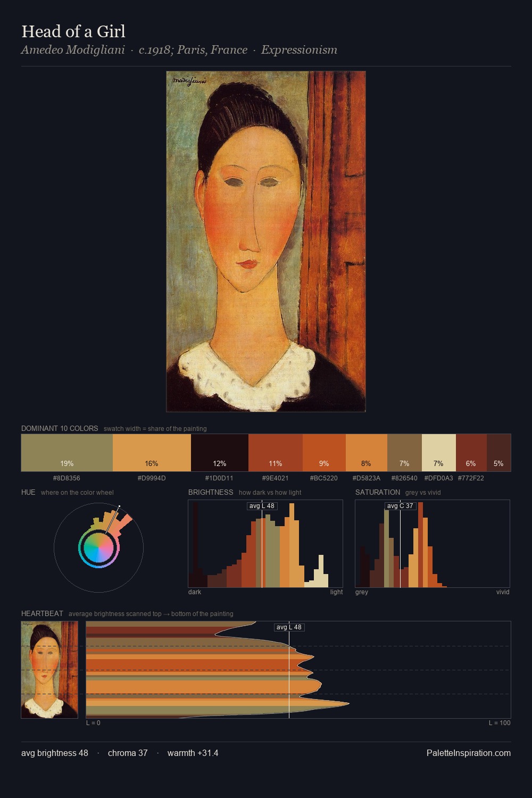
Task: Click the hex label #D5823A
Action: click(x=367, y=478)
